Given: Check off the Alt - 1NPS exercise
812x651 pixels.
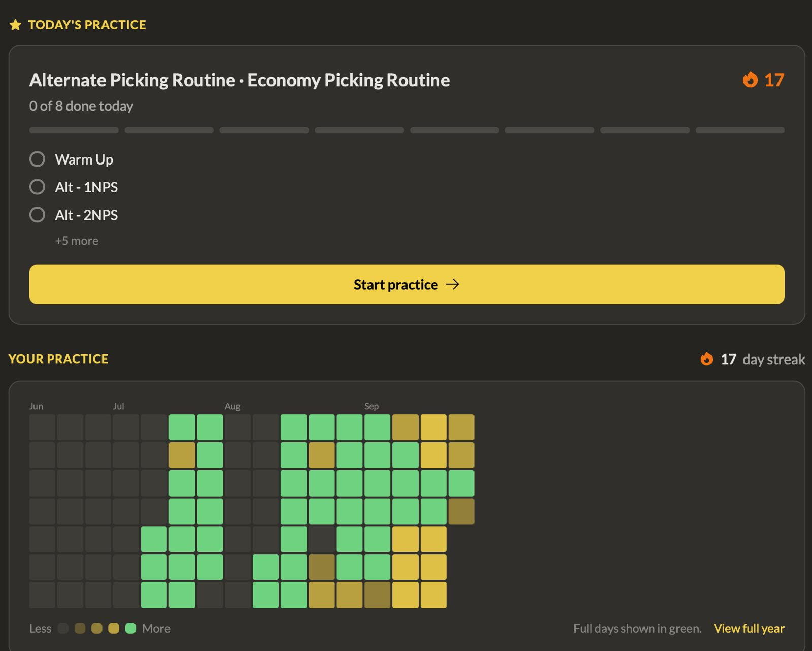Looking at the screenshot, I should (x=37, y=187).
